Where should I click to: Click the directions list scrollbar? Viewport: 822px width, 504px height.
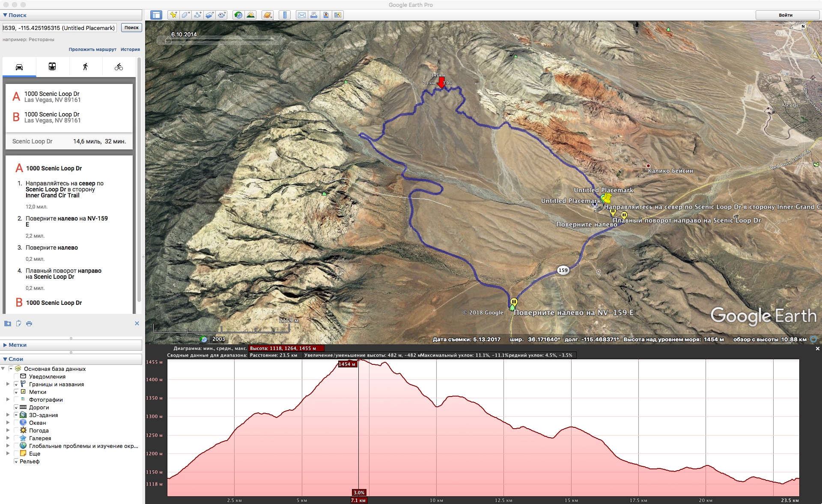tap(139, 180)
